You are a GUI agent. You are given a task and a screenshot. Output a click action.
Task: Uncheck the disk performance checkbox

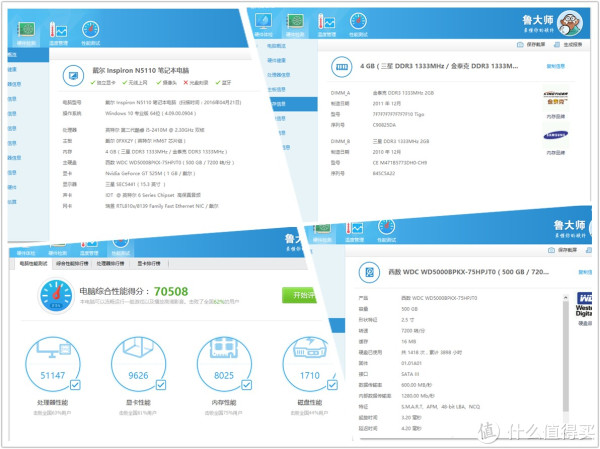(333, 385)
